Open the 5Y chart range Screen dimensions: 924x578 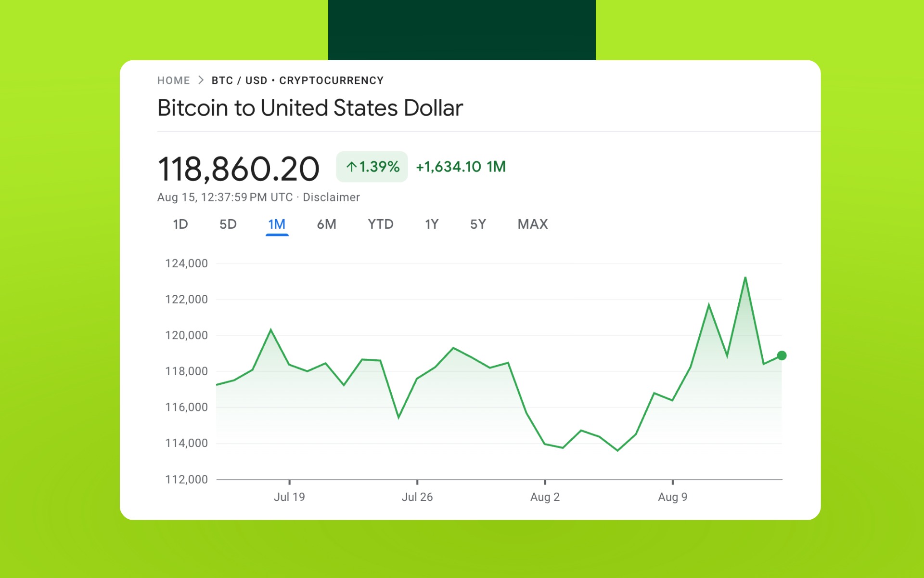click(x=478, y=224)
